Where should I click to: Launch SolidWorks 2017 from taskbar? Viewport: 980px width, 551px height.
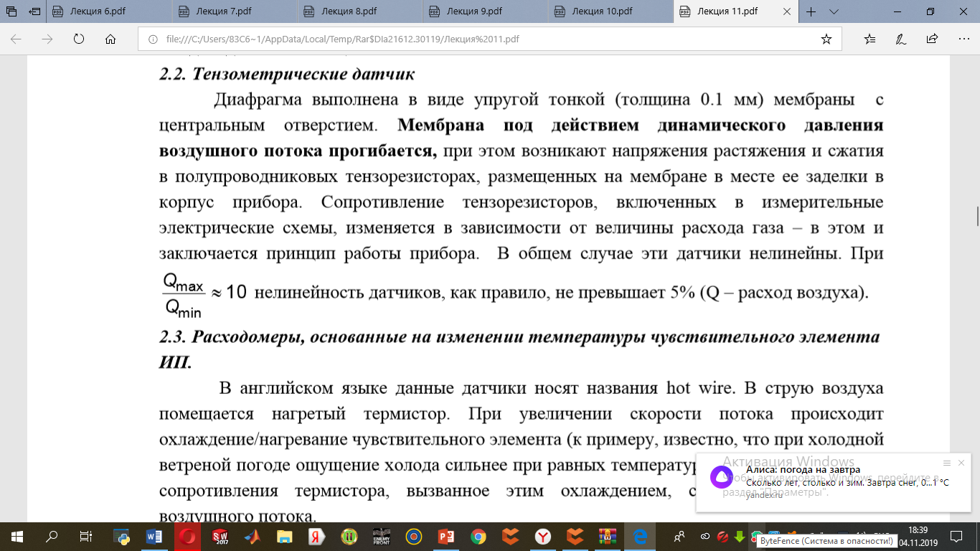tap(220, 536)
